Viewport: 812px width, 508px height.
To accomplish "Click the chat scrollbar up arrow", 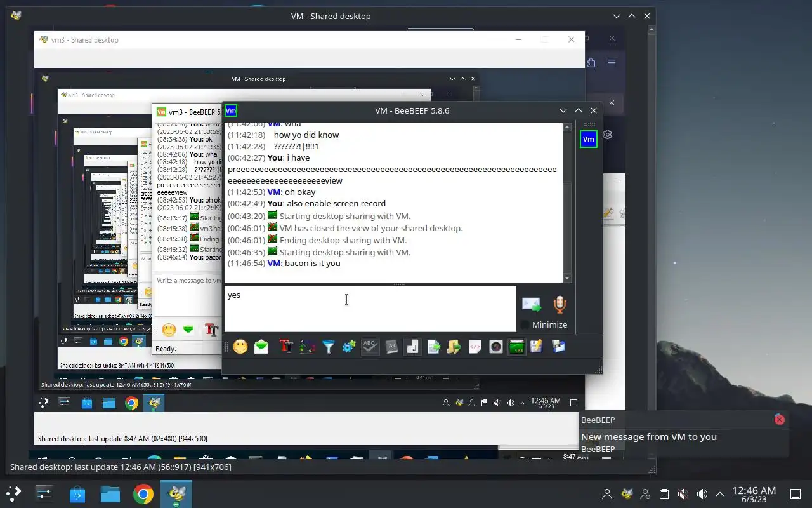I will point(567,127).
